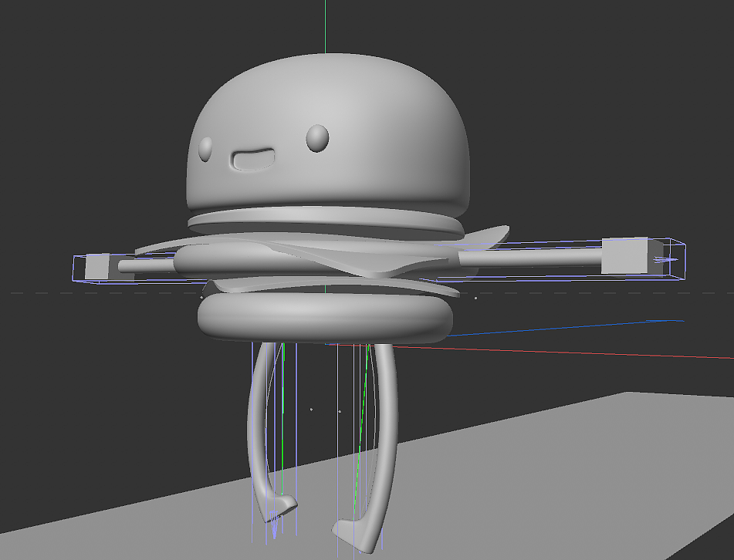Select the burger character's mouth indent
The width and height of the screenshot is (734, 560).
tap(253, 160)
